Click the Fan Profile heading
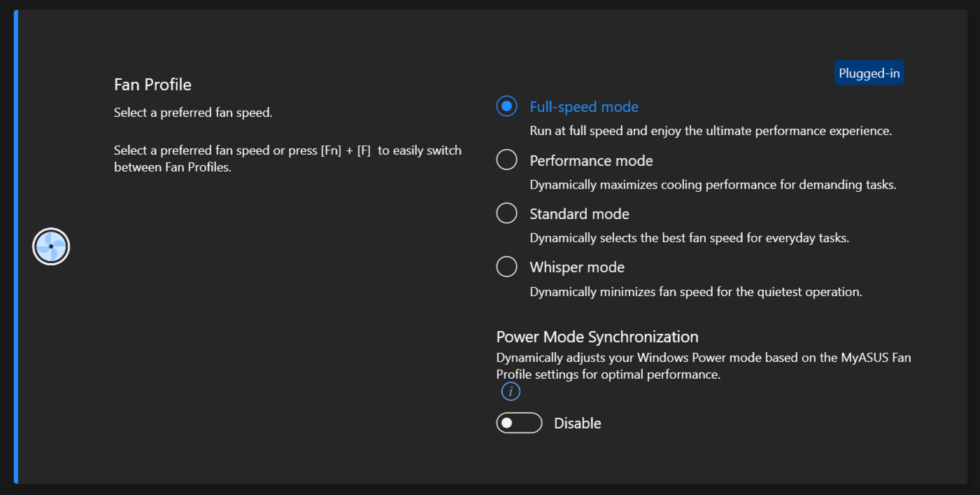 152,85
